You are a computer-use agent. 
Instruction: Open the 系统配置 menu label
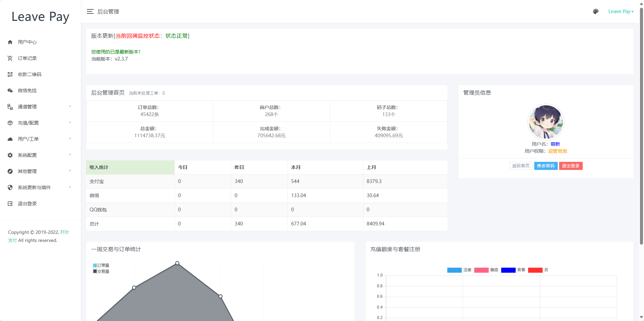click(x=27, y=155)
